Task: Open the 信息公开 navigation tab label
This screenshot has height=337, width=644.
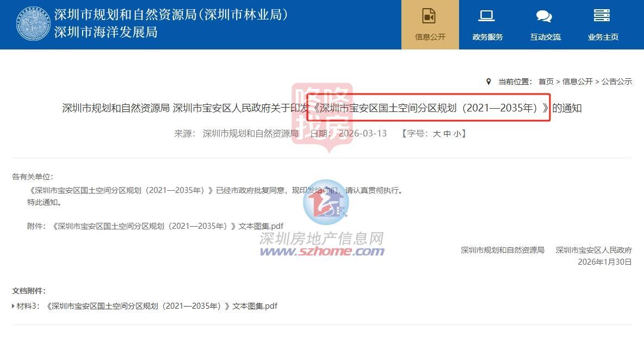Action: pos(430,37)
